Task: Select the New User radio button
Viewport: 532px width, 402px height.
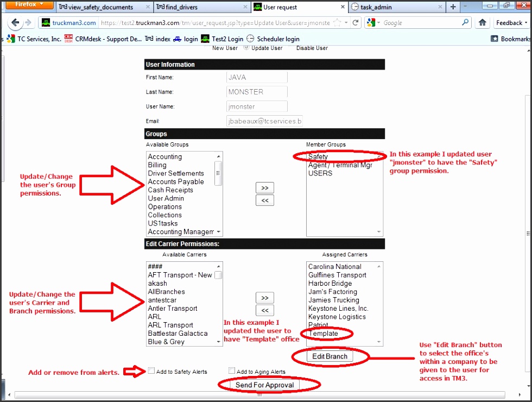Action: 210,47
